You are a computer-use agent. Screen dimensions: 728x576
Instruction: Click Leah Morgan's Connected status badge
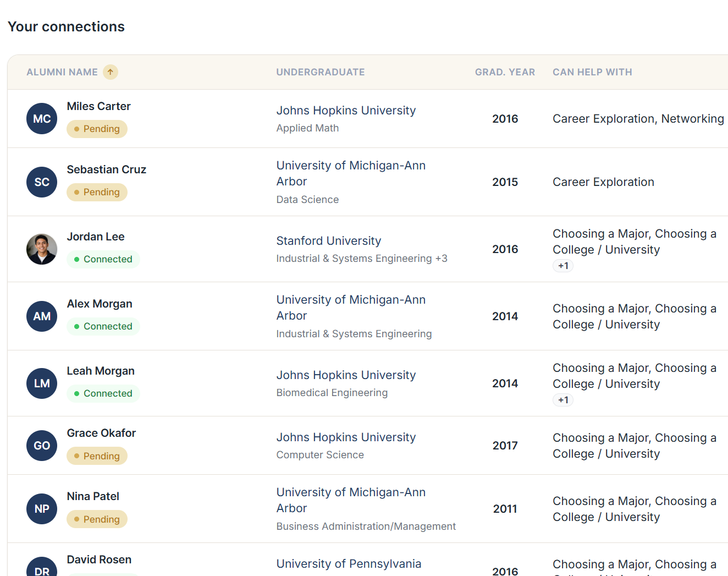103,393
